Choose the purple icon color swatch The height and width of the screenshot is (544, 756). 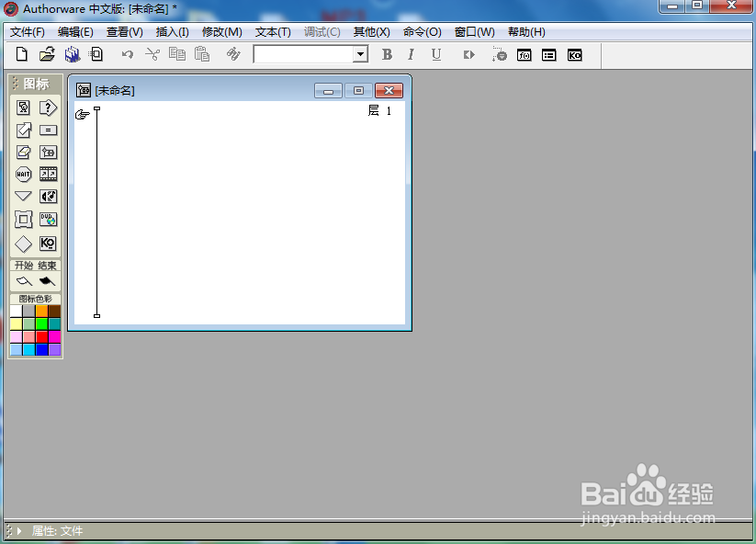54,349
